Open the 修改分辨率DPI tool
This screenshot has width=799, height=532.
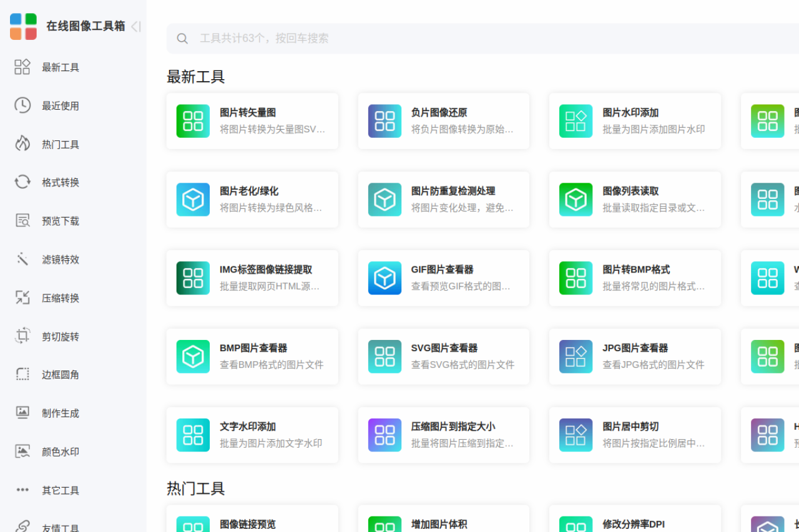[635, 518]
